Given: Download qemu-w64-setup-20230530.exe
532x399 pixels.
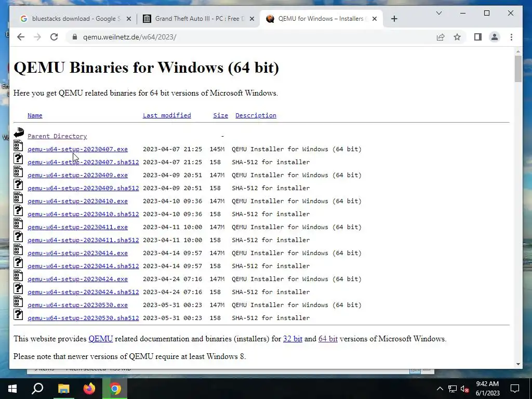Looking at the screenshot, I should pyautogui.click(x=78, y=305).
